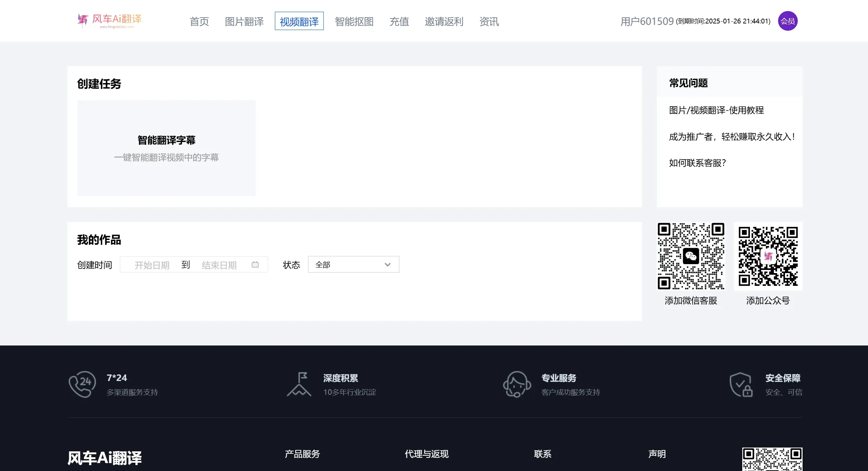Open 图片/视频翻译-使用教程 tutorial link
The width and height of the screenshot is (868, 471).
716,110
